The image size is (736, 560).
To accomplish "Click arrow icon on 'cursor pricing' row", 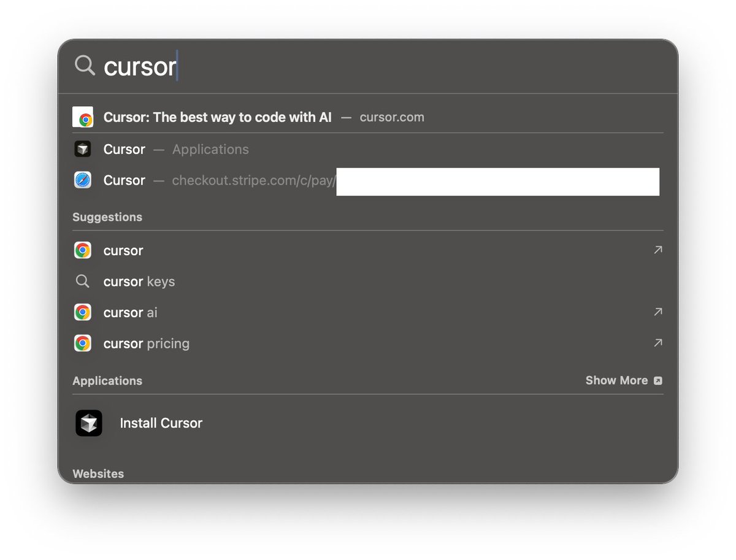I will click(658, 343).
